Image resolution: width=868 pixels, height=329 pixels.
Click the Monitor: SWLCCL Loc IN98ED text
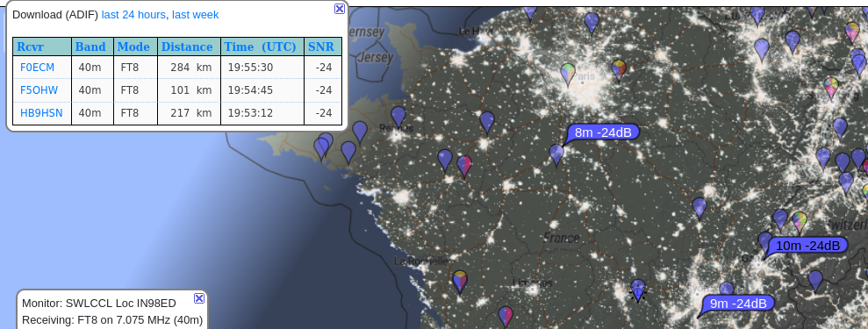click(99, 304)
